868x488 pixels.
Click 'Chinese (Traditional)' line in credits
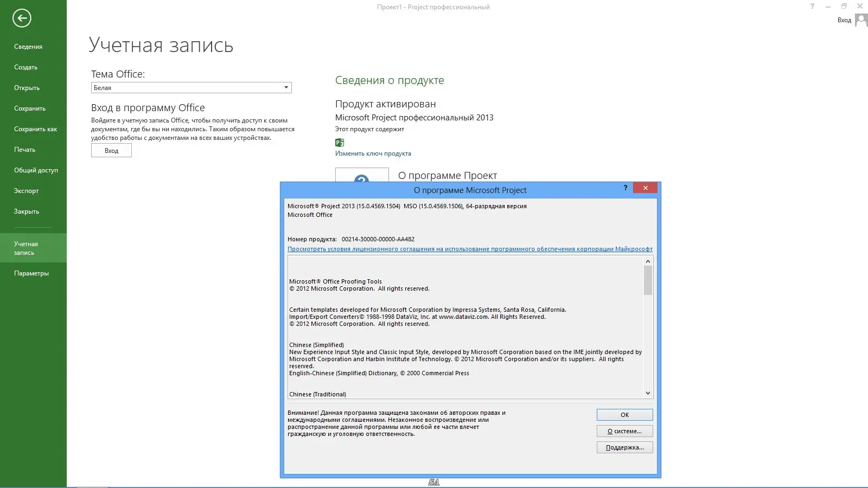[317, 394]
